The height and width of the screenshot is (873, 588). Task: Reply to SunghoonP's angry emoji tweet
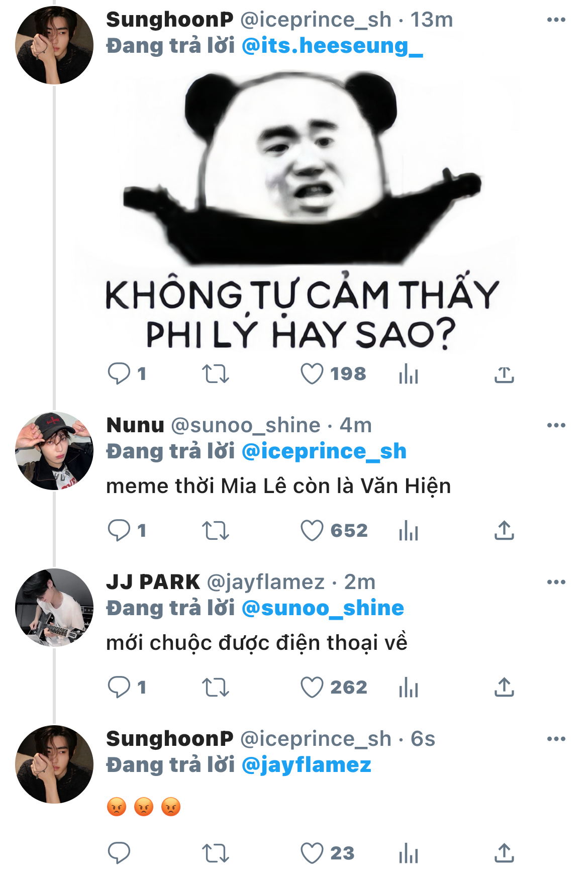[x=119, y=853]
